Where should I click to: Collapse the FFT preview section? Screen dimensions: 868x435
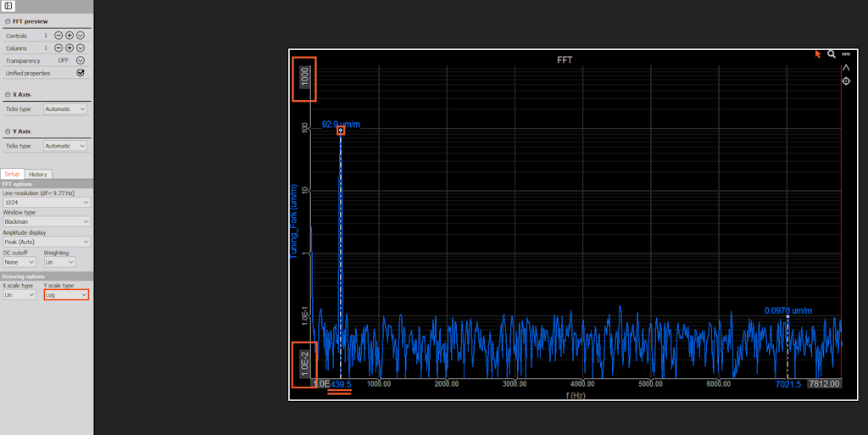point(8,21)
